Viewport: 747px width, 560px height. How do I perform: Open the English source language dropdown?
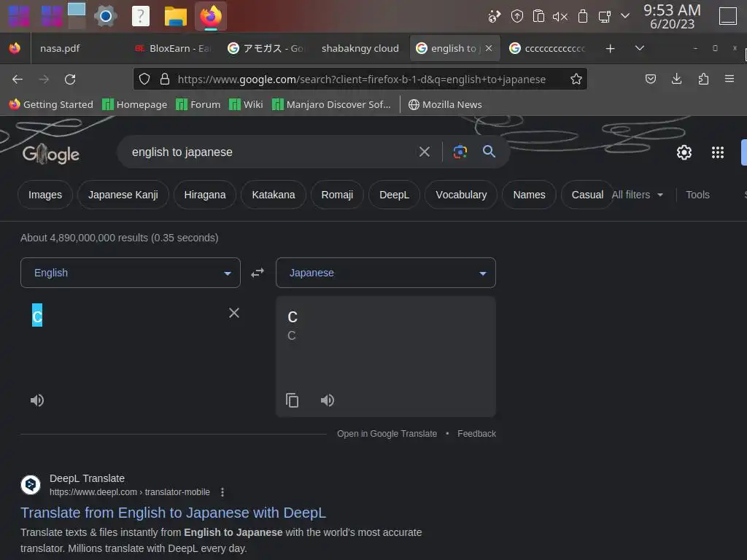(131, 273)
